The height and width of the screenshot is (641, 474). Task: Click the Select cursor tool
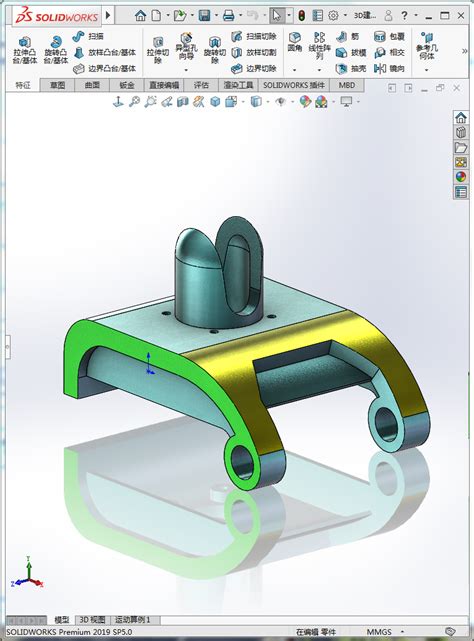277,16
